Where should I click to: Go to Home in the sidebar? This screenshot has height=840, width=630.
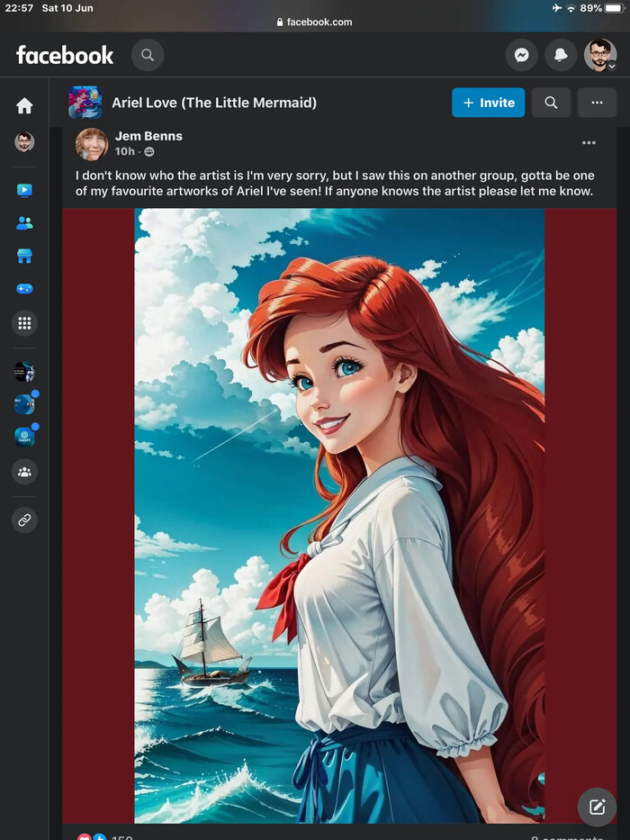point(24,105)
